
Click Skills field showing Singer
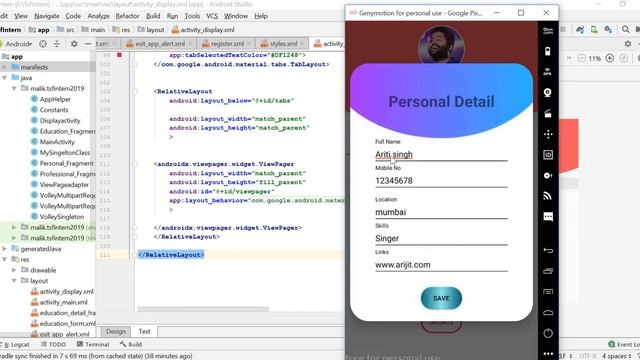pos(441,238)
